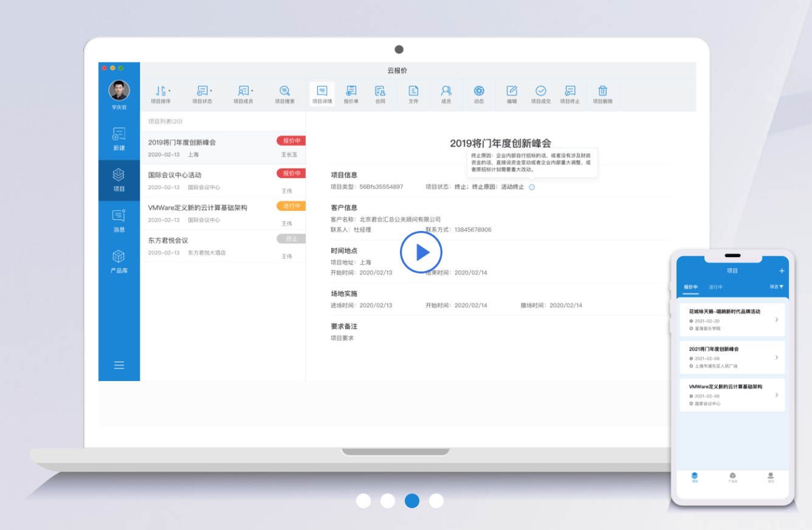Click the 要求备注 section heading

344,326
